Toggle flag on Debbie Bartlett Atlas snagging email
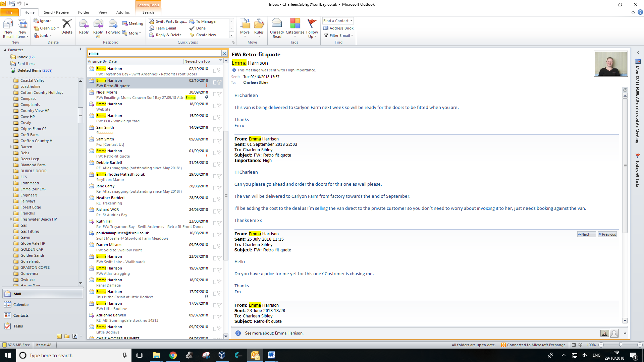The height and width of the screenshot is (362, 644). point(219,165)
